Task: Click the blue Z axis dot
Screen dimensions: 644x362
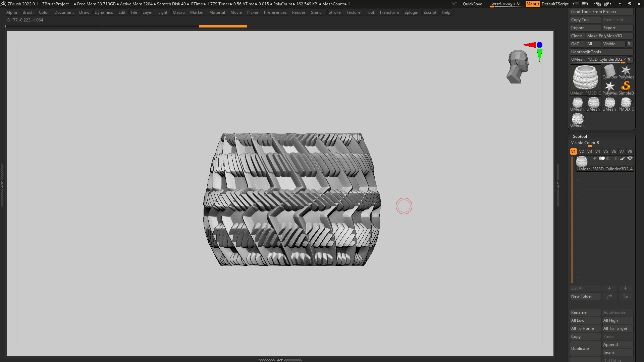Action: pos(539,45)
